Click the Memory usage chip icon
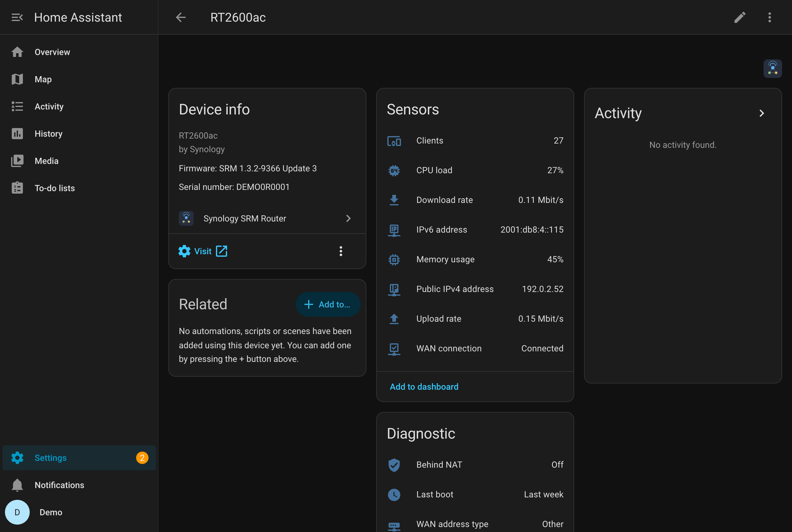 tap(394, 260)
